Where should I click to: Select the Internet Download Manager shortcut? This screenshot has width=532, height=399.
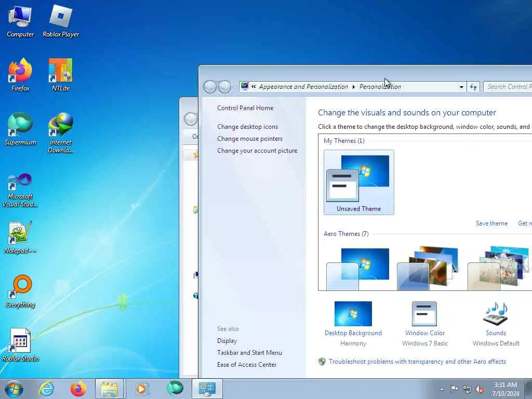pyautogui.click(x=61, y=132)
